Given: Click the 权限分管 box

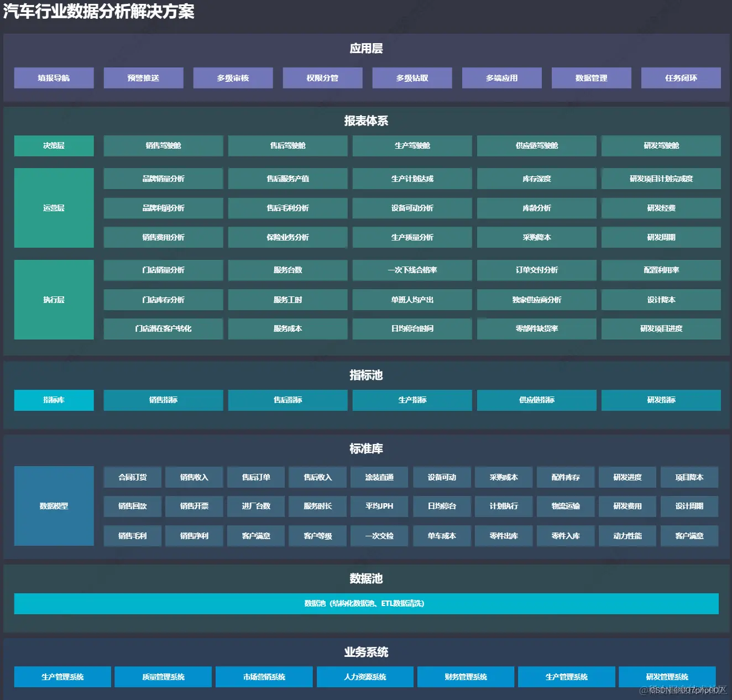Looking at the screenshot, I should [322, 78].
